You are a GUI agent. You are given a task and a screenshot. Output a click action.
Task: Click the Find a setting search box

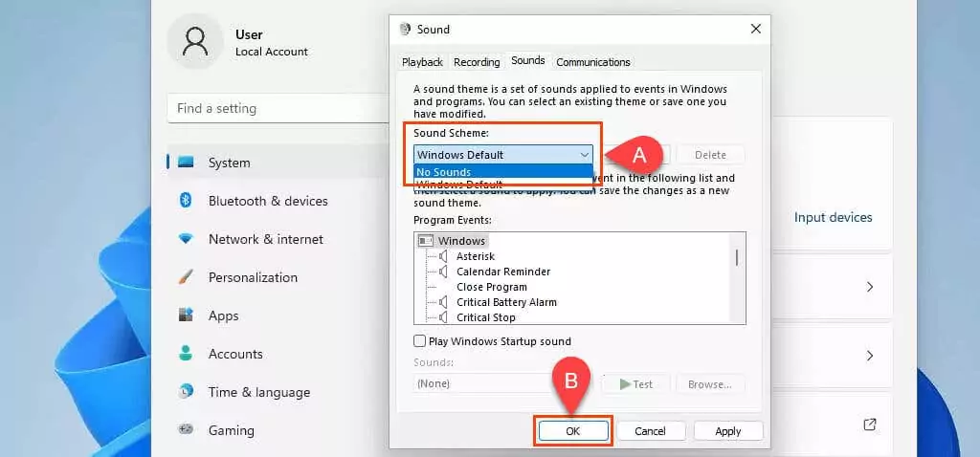278,109
